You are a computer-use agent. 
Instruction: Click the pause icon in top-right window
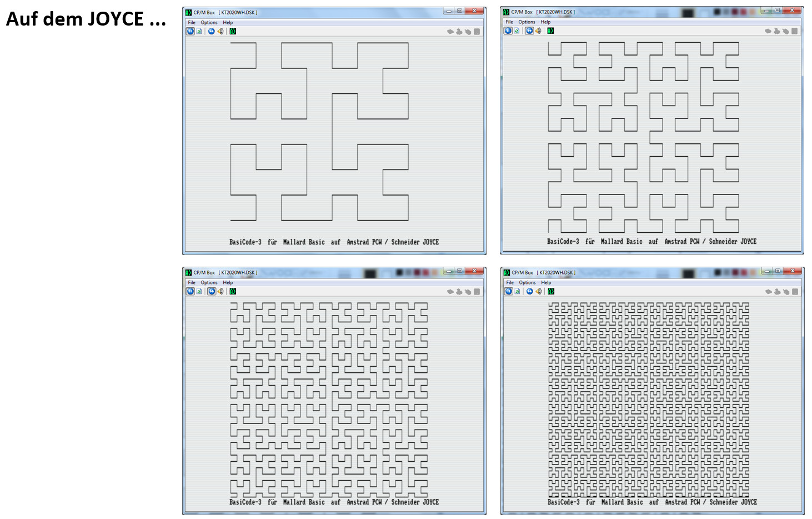pyautogui.click(x=508, y=31)
